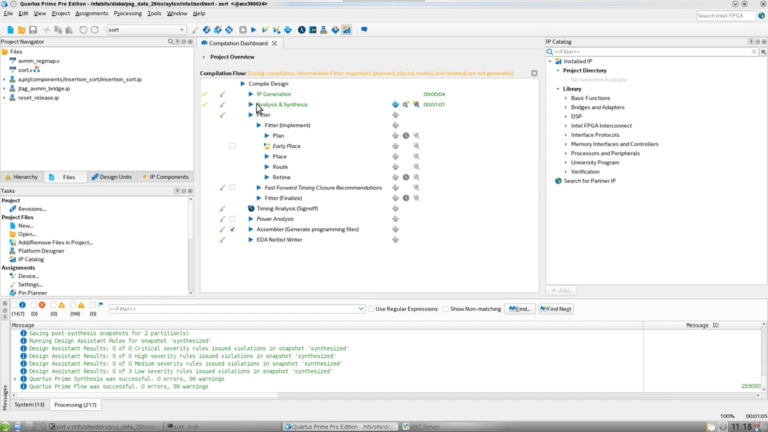Click the report icon in Fitter (Finalize) row

(395, 198)
